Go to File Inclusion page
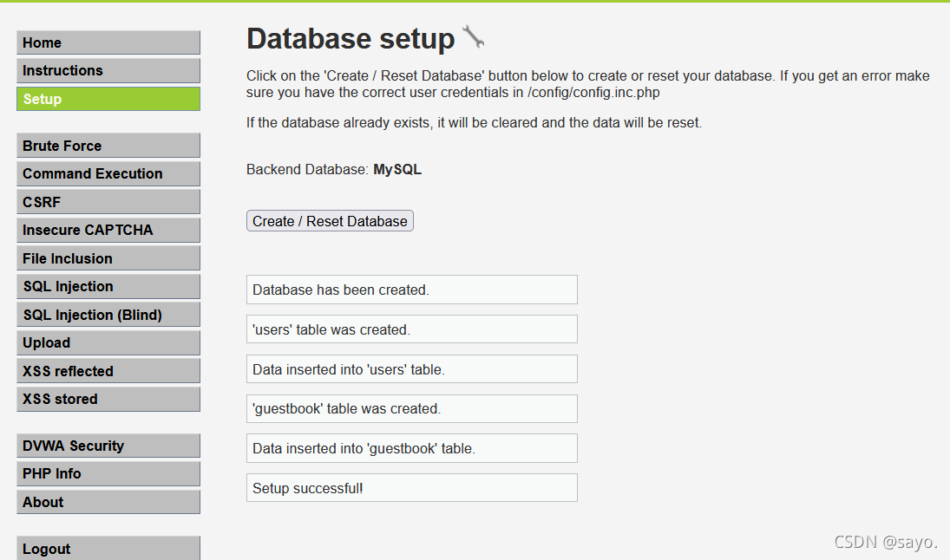Viewport: 950px width, 560px height. [x=108, y=258]
